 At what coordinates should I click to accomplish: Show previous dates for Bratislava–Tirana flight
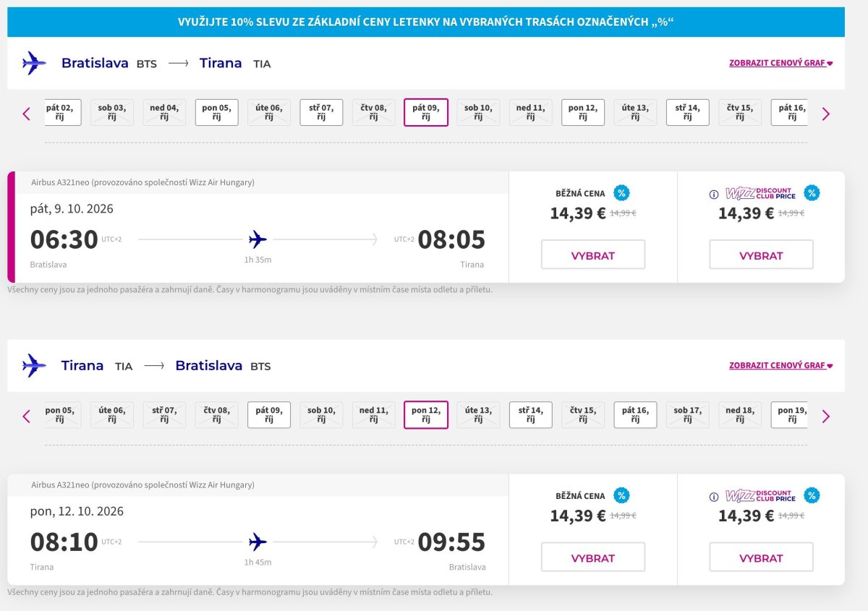[x=27, y=114]
